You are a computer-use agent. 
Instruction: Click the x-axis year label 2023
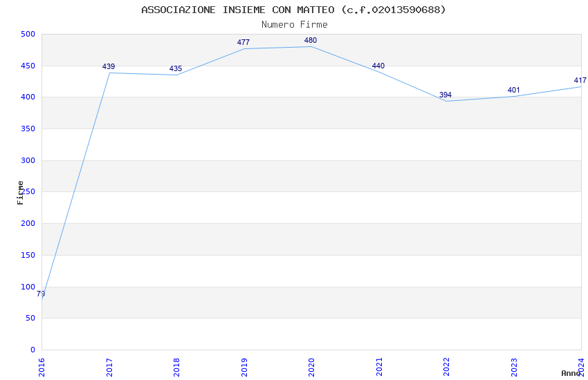click(514, 368)
